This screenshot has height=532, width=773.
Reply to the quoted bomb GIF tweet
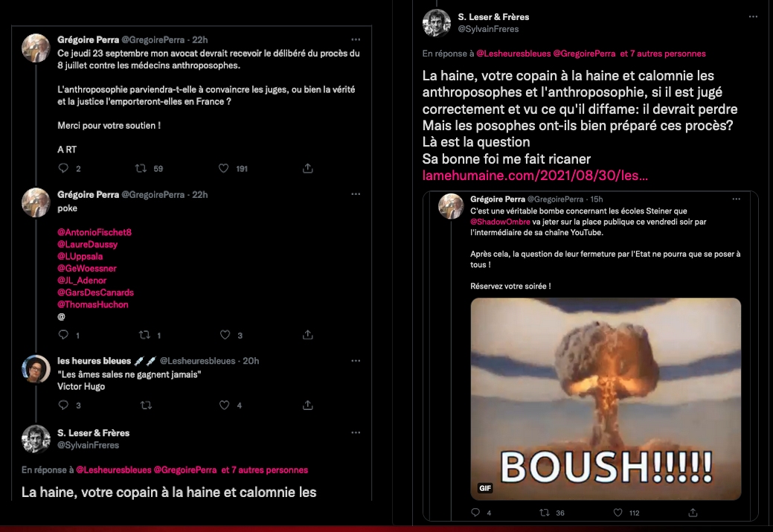click(475, 513)
